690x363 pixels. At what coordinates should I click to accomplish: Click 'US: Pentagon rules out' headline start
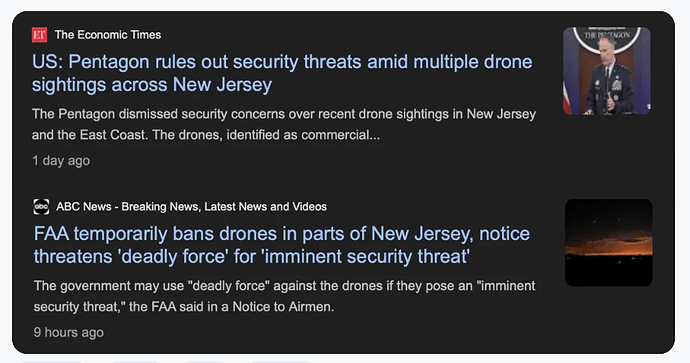pos(114,62)
